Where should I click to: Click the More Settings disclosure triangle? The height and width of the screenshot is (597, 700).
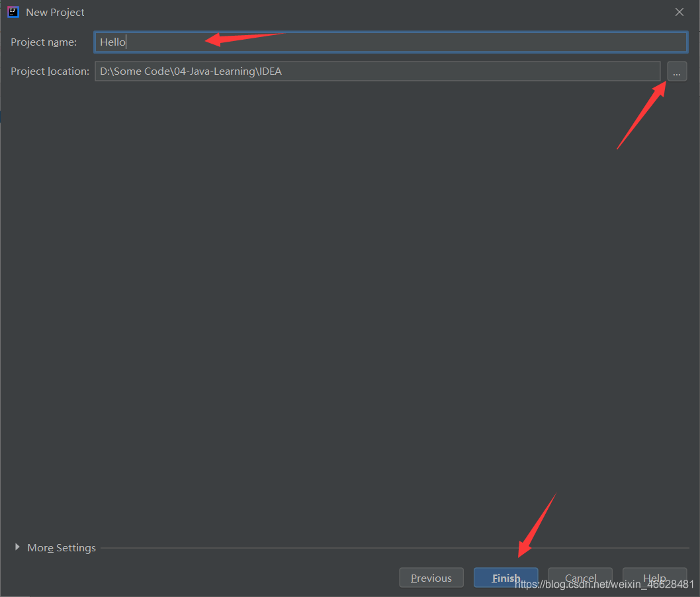[17, 547]
